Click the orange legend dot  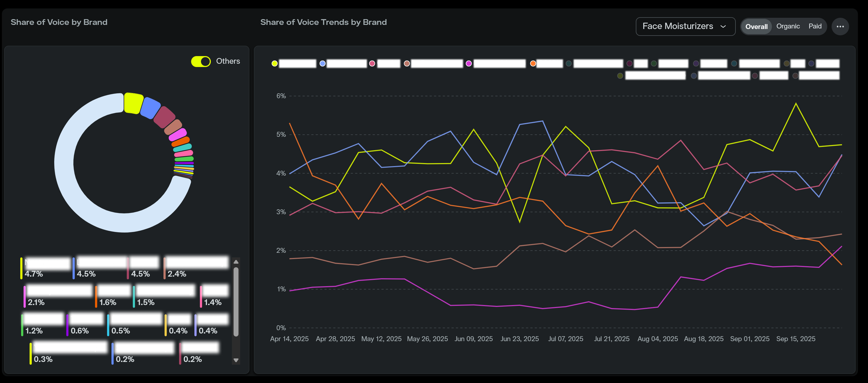tap(533, 64)
